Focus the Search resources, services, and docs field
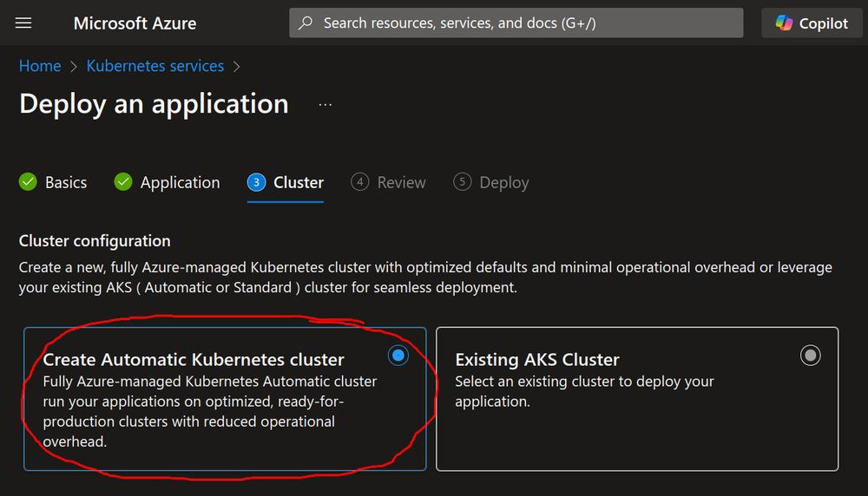Image resolution: width=868 pixels, height=496 pixels. tap(516, 23)
